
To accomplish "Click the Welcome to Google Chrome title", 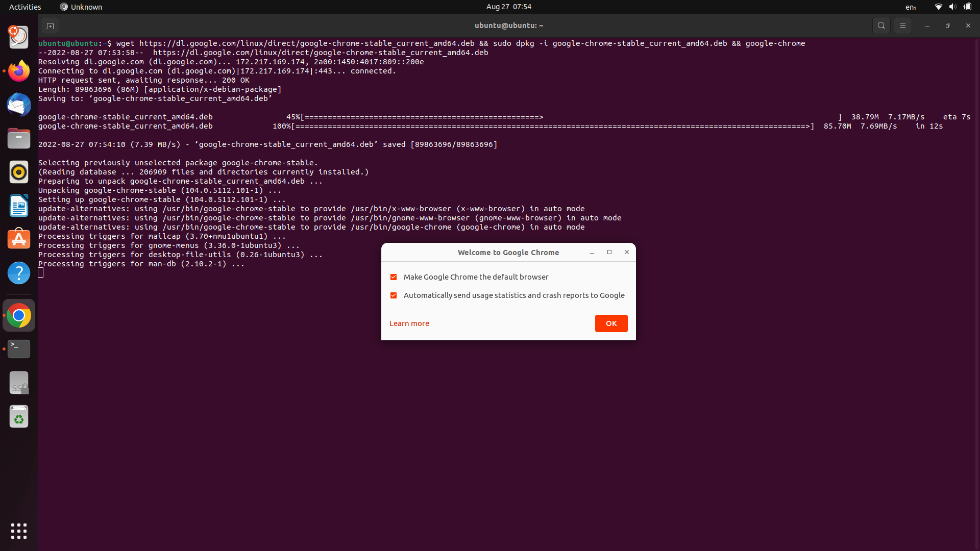I will (508, 253).
